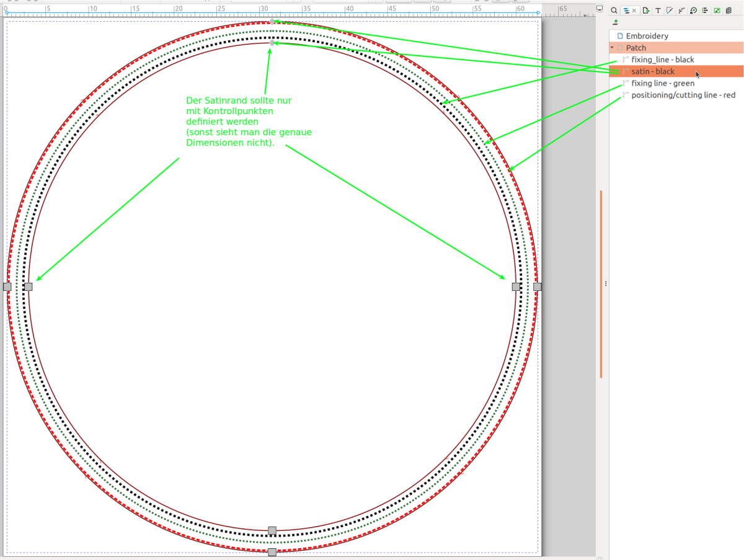Click the orange vertical canvas scrollbar
744x560 pixels.
point(601,284)
